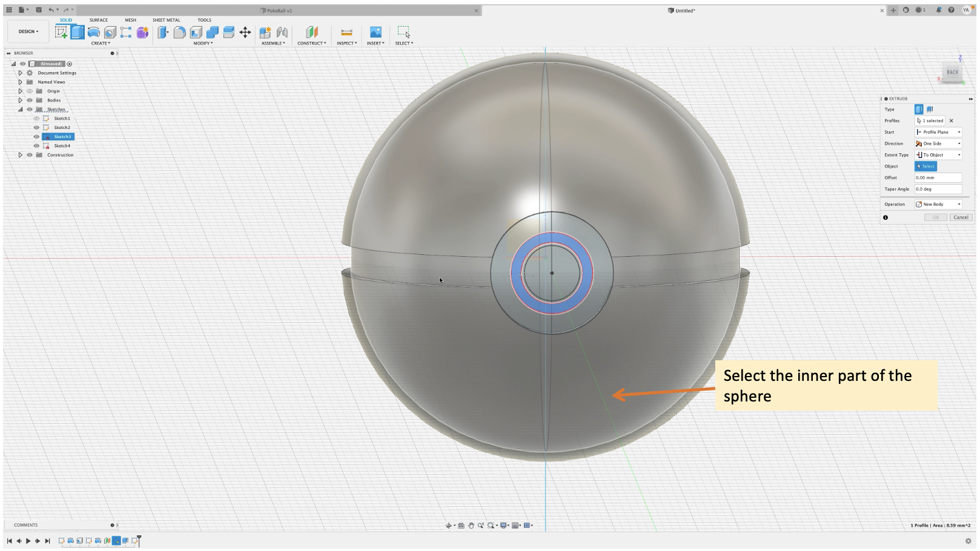
Task: Show the Origin folder
Action: tap(29, 91)
